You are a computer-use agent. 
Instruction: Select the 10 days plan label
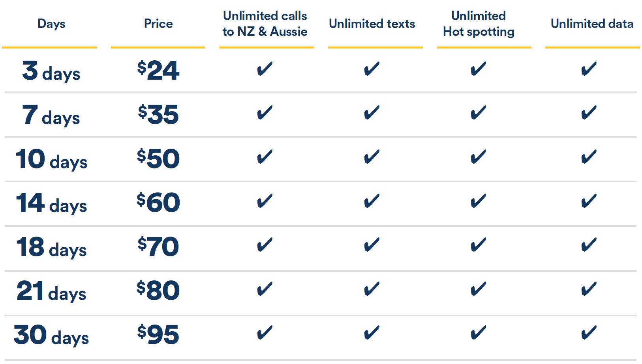click(x=51, y=159)
